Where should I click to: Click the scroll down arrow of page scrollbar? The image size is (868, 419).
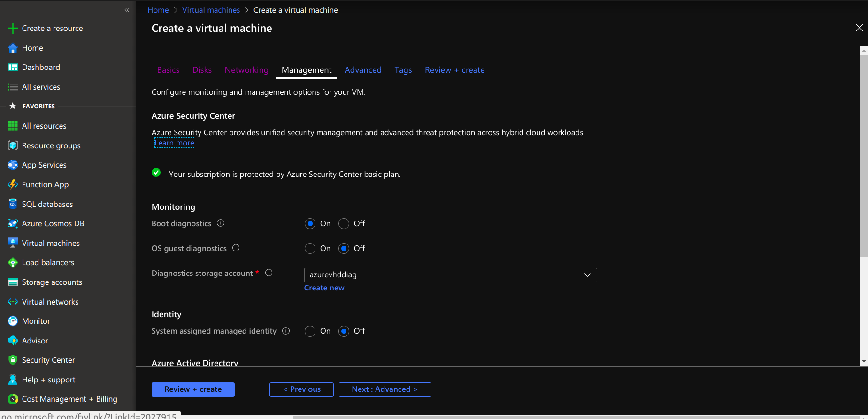pos(864,362)
